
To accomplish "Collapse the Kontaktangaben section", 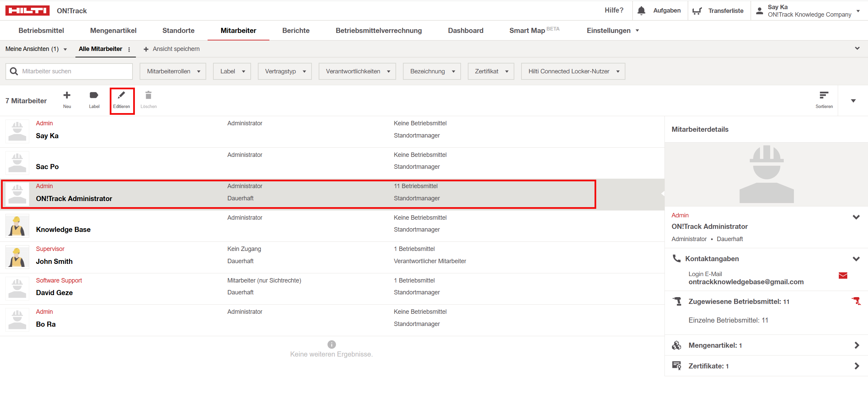I will click(856, 259).
